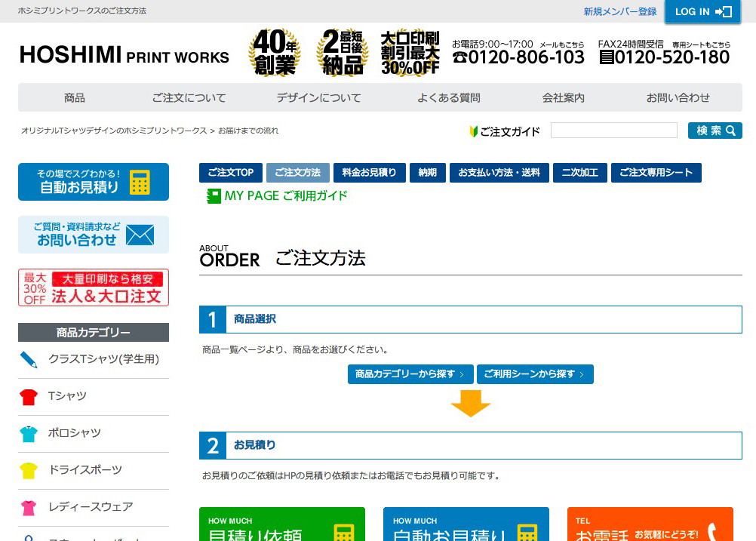Open the デザインについて menu
The image size is (756, 541).
coord(318,98)
